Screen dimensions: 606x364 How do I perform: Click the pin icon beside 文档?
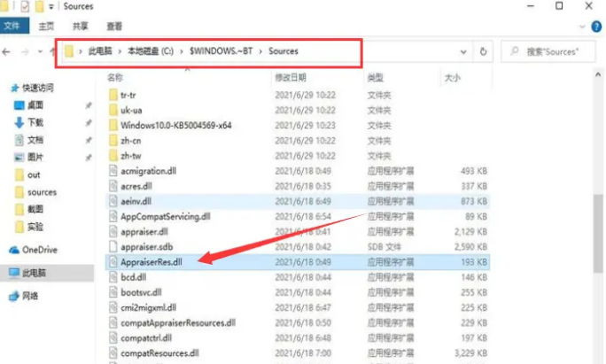(89, 140)
